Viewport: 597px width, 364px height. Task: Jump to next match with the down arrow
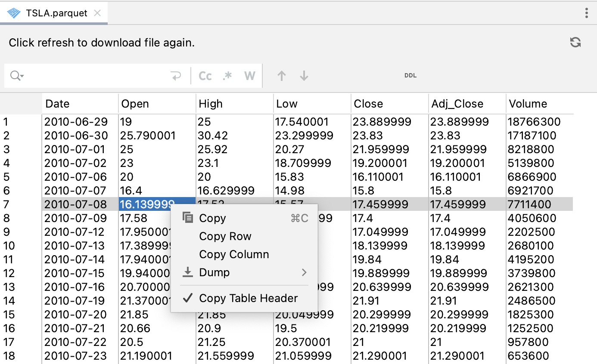(x=304, y=75)
